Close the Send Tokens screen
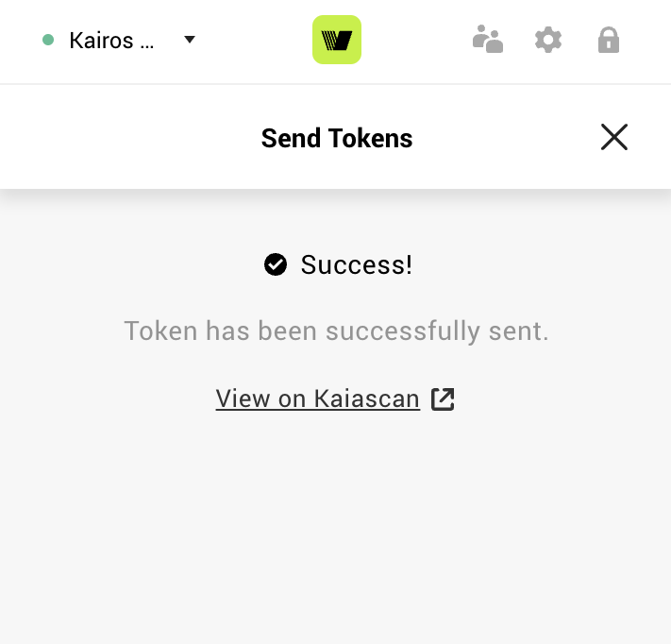The image size is (671, 644). [x=614, y=137]
